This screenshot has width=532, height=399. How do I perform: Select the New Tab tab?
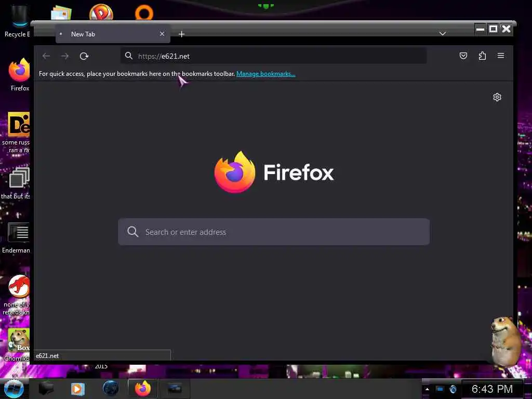click(113, 34)
